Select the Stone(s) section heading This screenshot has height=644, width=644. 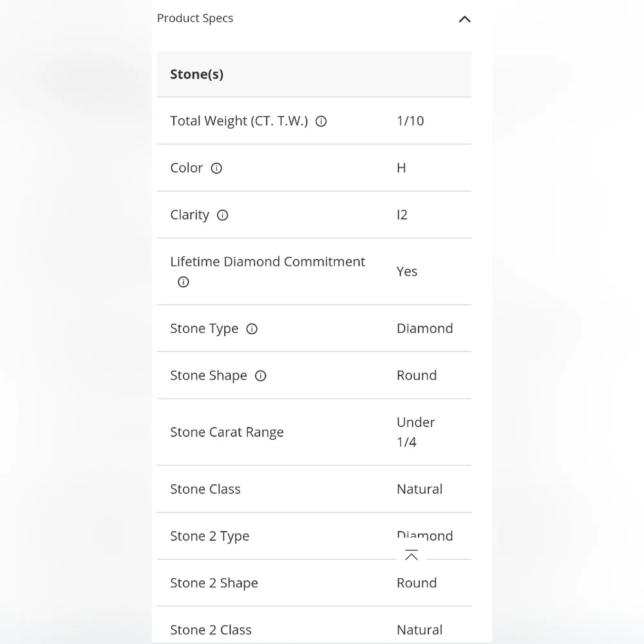[x=196, y=74]
